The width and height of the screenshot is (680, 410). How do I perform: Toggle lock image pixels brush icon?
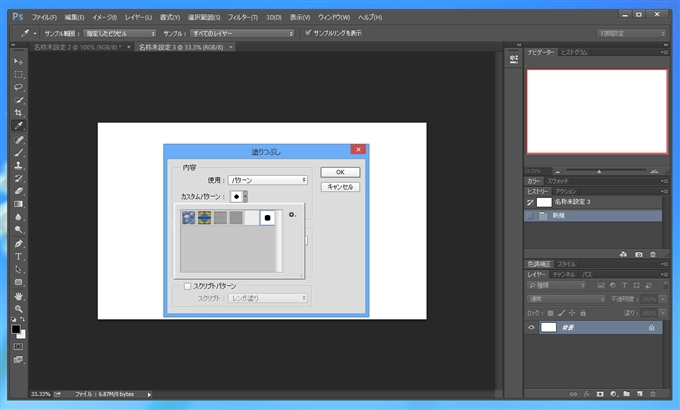(561, 313)
